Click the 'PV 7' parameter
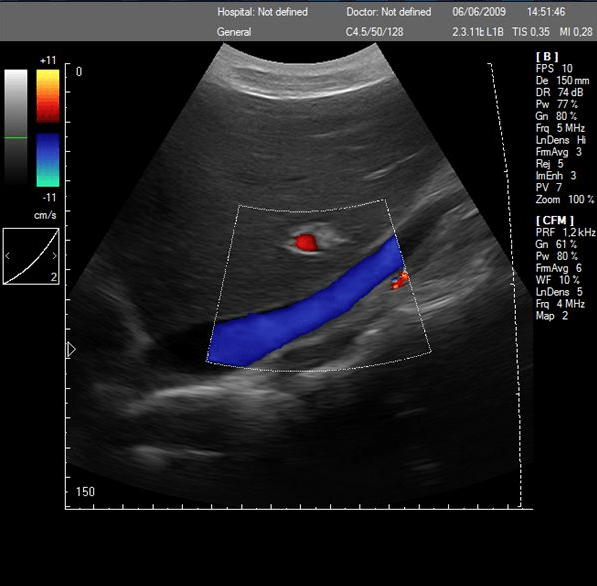The width and height of the screenshot is (597, 586). [549, 187]
